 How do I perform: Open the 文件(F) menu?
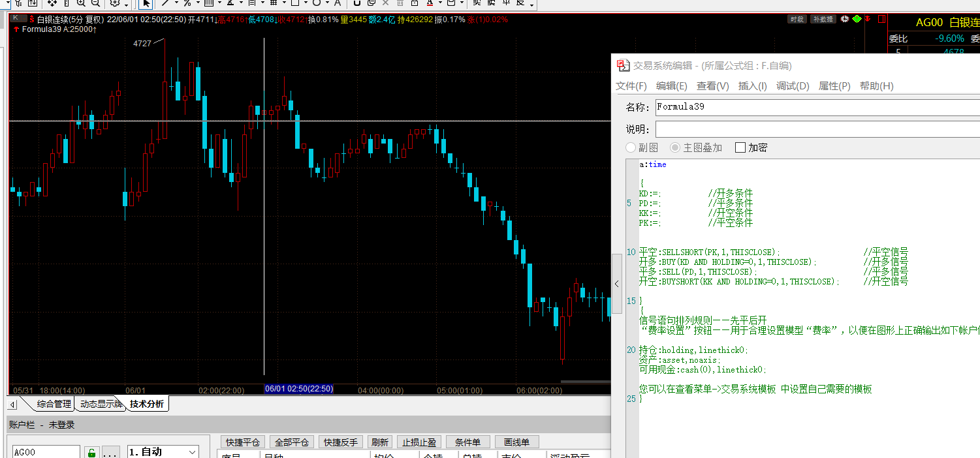(631, 86)
